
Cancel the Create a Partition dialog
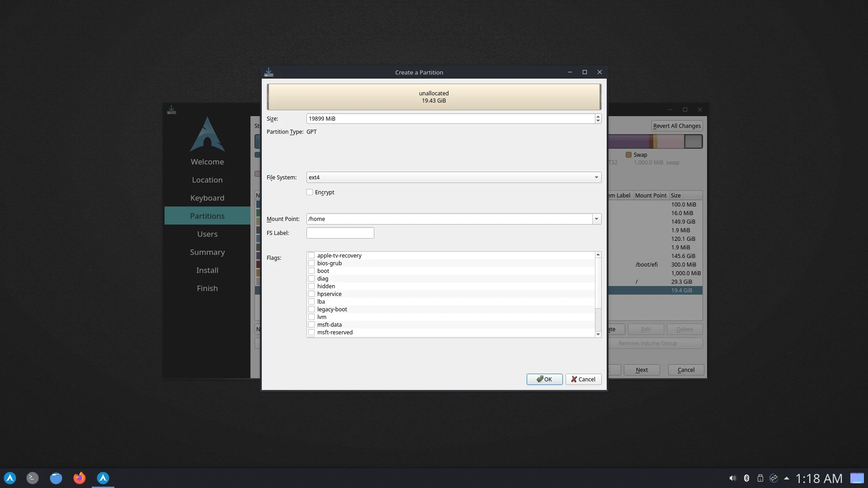coord(583,380)
